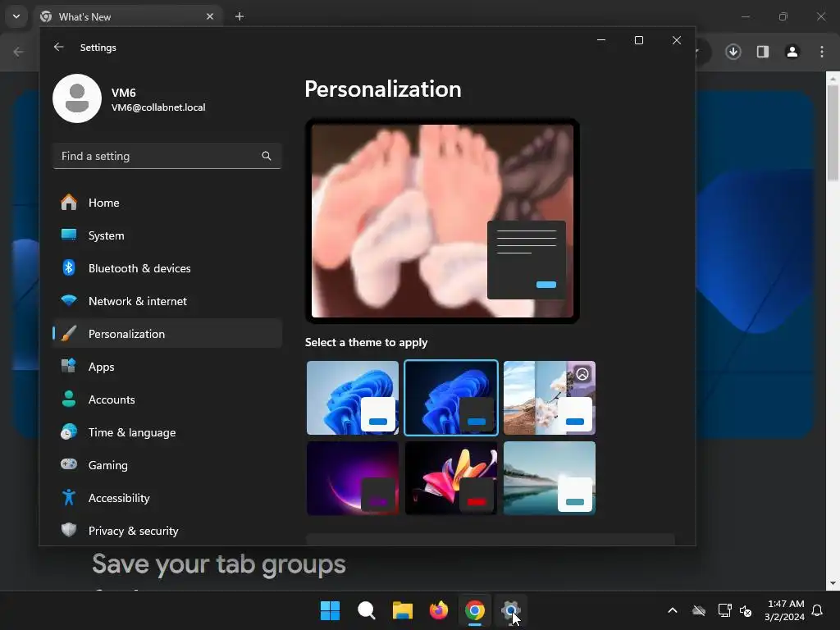Image resolution: width=840 pixels, height=630 pixels.
Task: Open Accounts settings
Action: point(167,399)
